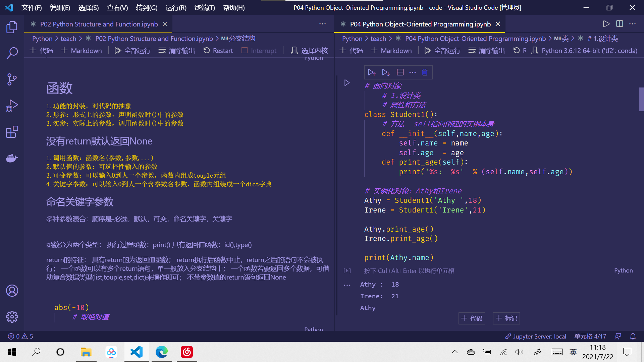Open the 运行(R) menu

point(175,7)
